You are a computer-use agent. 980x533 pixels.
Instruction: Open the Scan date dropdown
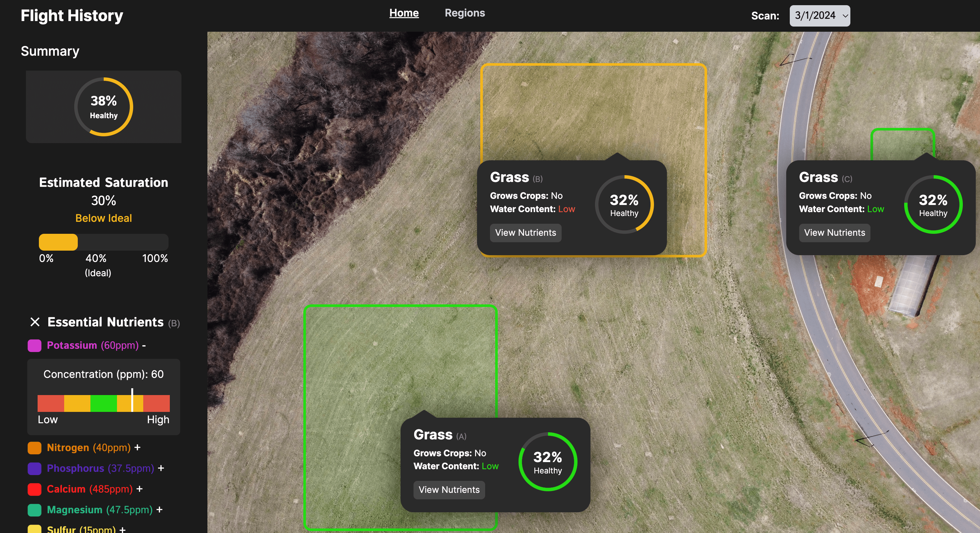pyautogui.click(x=820, y=16)
